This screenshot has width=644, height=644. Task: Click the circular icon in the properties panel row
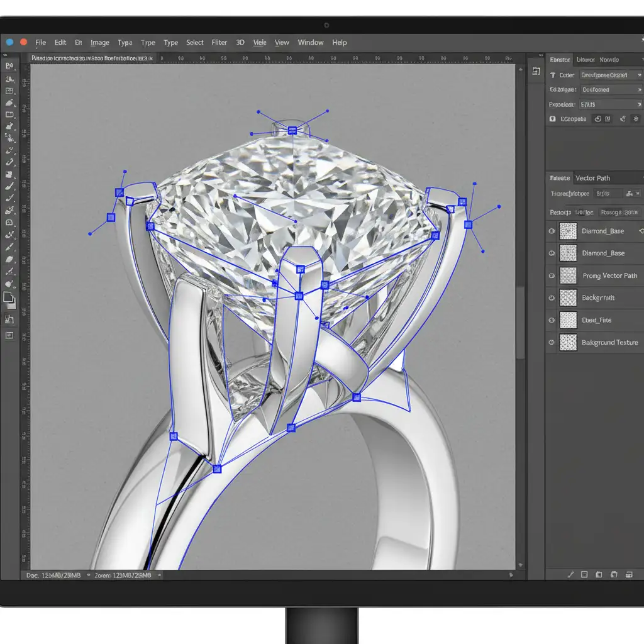click(599, 119)
